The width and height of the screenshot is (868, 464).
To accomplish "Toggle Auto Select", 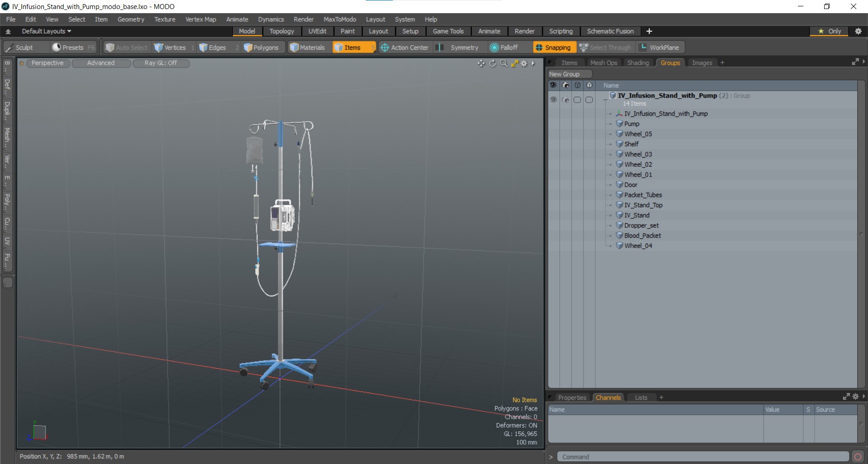I will (127, 47).
